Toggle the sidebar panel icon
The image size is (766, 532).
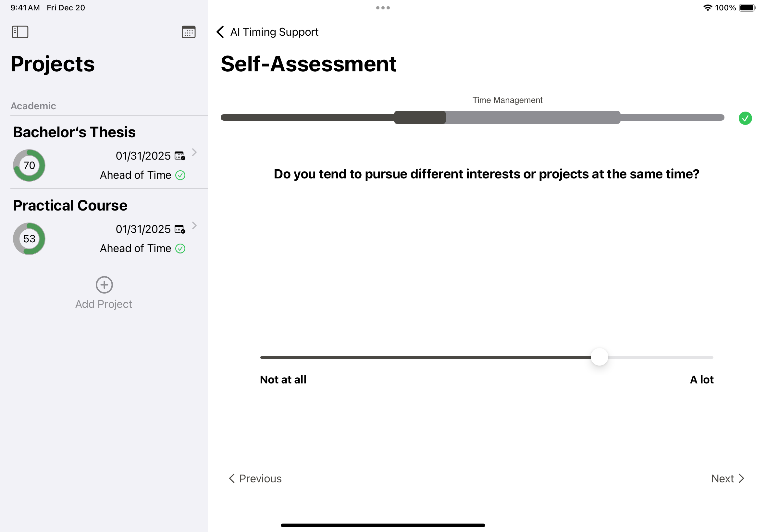point(20,32)
